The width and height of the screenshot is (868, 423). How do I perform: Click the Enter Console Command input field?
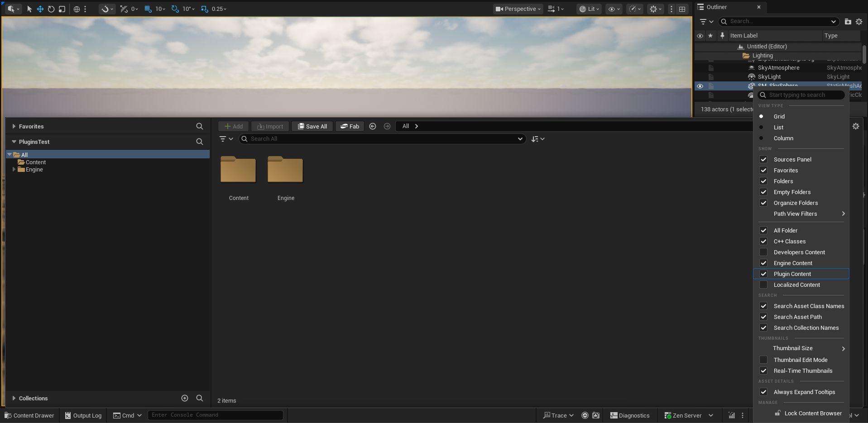pos(216,415)
